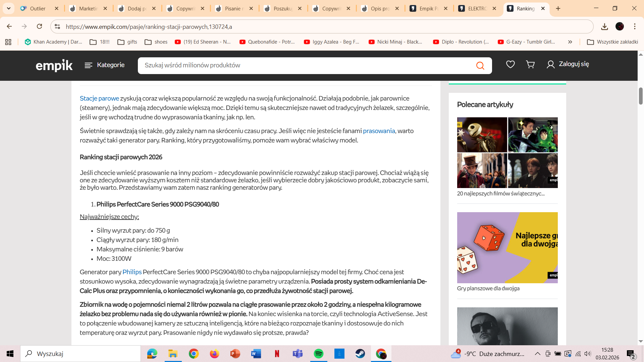Open Chrome downloads icon
This screenshot has width=644, height=362.
point(604,26)
